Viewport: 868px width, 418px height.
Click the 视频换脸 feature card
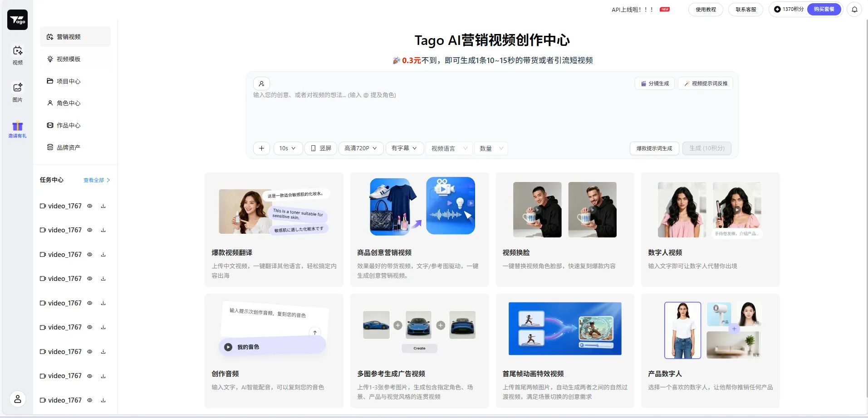pyautogui.click(x=564, y=230)
